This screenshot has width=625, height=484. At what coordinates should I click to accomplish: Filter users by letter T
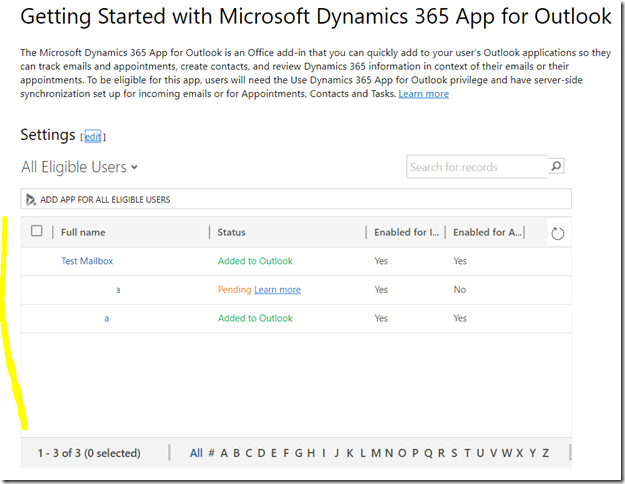(467, 453)
